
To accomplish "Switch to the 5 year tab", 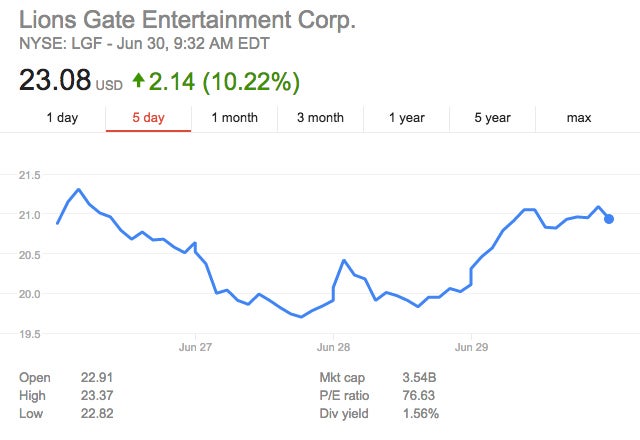I will pyautogui.click(x=492, y=118).
